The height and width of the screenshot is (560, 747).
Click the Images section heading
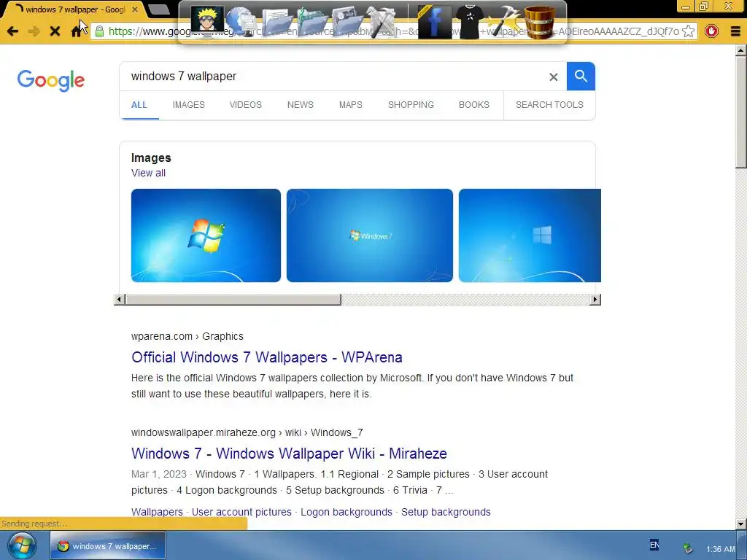click(151, 157)
